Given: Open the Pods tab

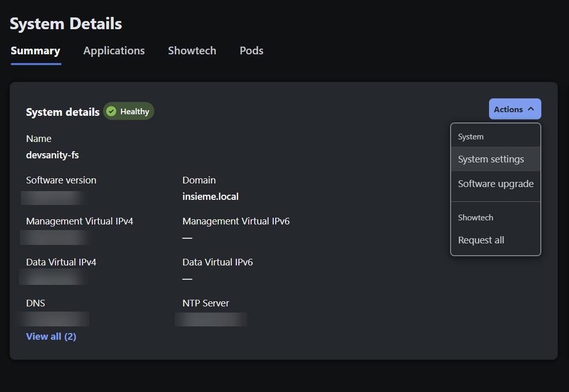Looking at the screenshot, I should (252, 51).
